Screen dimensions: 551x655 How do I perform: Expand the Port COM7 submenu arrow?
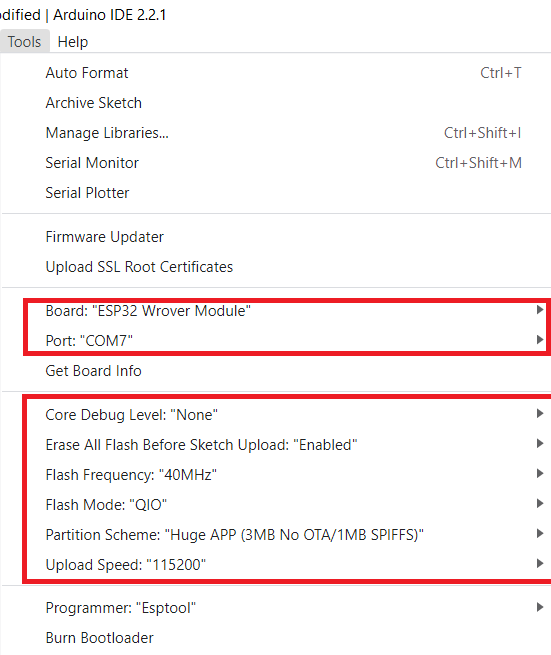pos(540,340)
